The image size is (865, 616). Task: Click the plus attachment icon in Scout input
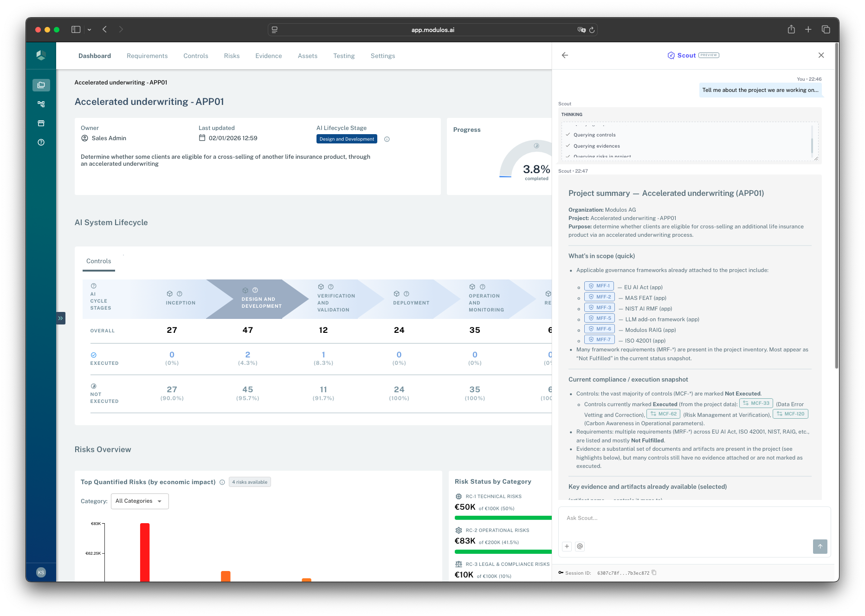[x=567, y=546]
